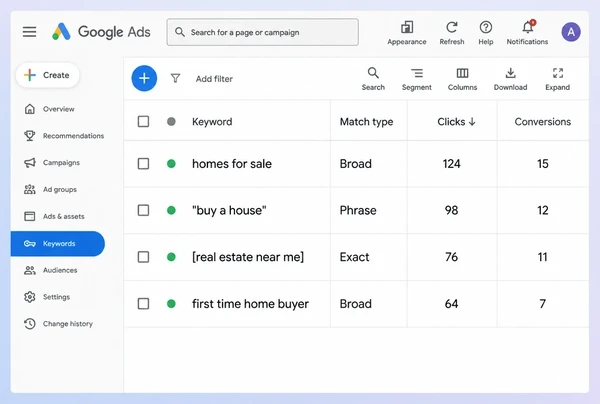Click the Create button
Image resolution: width=600 pixels, height=404 pixels.
pyautogui.click(x=47, y=75)
